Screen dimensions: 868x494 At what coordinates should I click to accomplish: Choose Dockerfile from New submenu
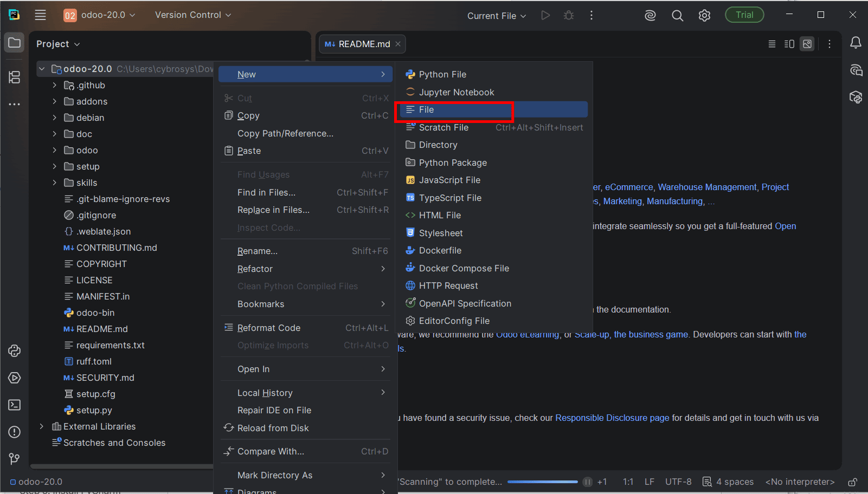click(x=493, y=250)
